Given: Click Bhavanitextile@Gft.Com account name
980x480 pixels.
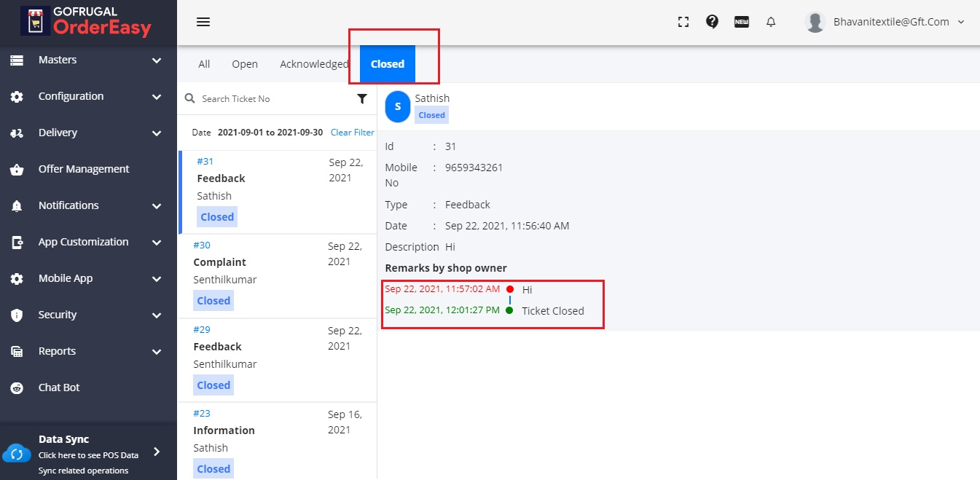Looking at the screenshot, I should point(891,22).
